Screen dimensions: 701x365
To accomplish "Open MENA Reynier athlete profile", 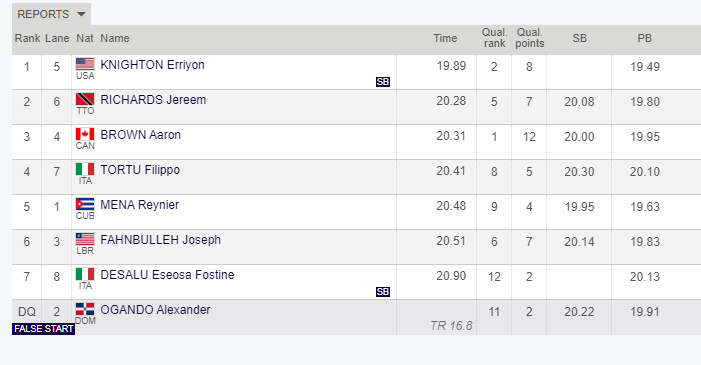I will pos(139,205).
